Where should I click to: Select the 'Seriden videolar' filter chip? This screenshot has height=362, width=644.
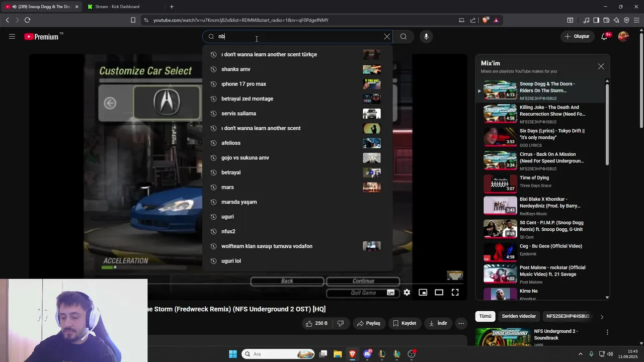click(519, 316)
